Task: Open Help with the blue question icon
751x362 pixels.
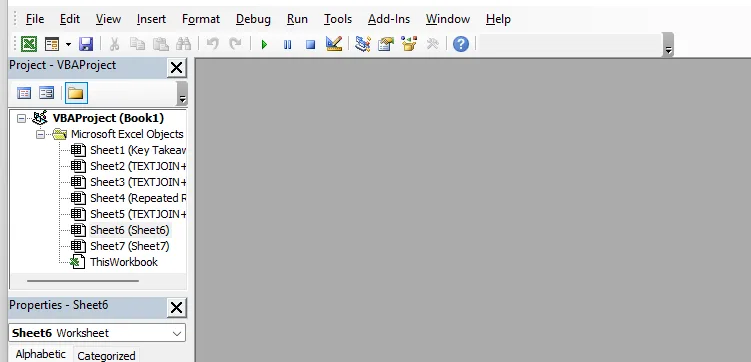Action: click(461, 44)
